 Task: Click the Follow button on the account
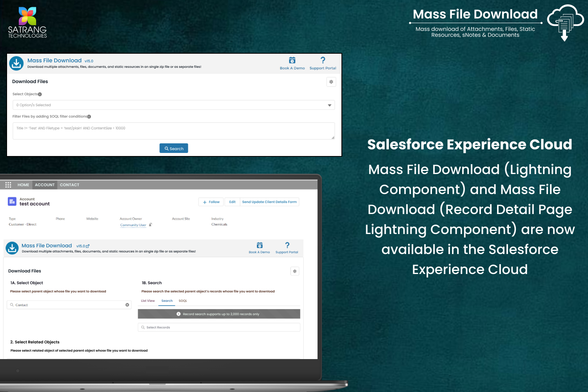[211, 202]
